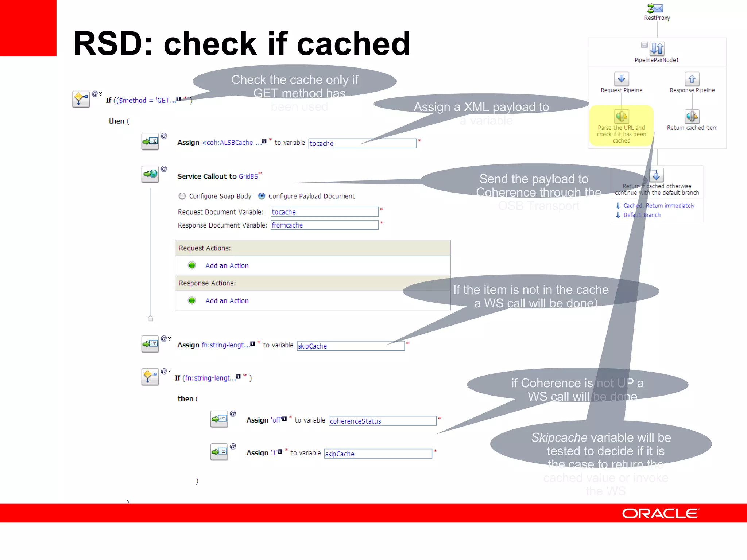This screenshot has width=747, height=560.
Task: Expand options next to the nested If fn:string-length action
Action: pos(170,372)
